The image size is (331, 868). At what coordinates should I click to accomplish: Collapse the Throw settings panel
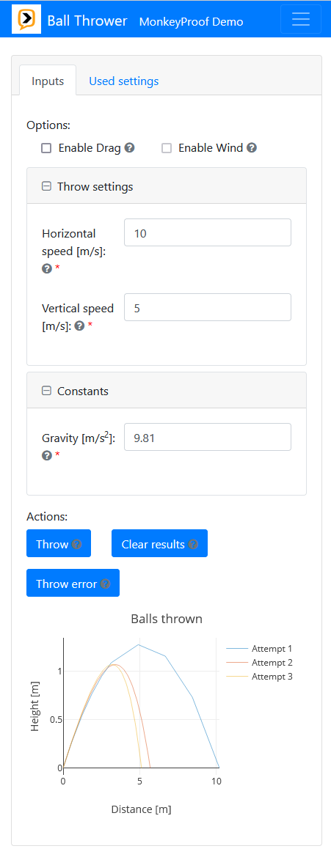pyautogui.click(x=46, y=186)
